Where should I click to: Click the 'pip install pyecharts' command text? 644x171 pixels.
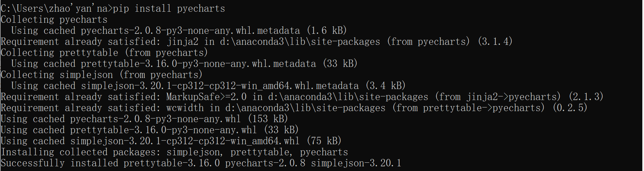169,9
